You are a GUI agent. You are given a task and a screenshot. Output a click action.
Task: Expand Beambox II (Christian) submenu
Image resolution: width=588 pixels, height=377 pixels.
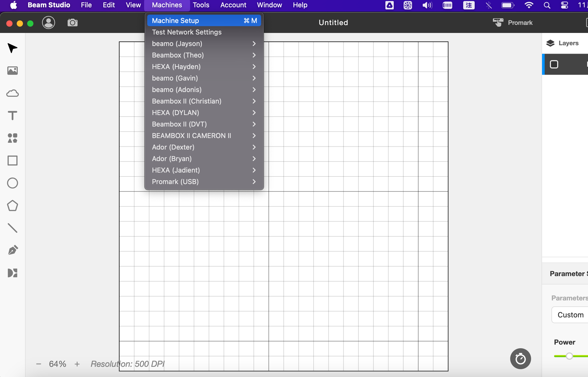click(x=204, y=101)
